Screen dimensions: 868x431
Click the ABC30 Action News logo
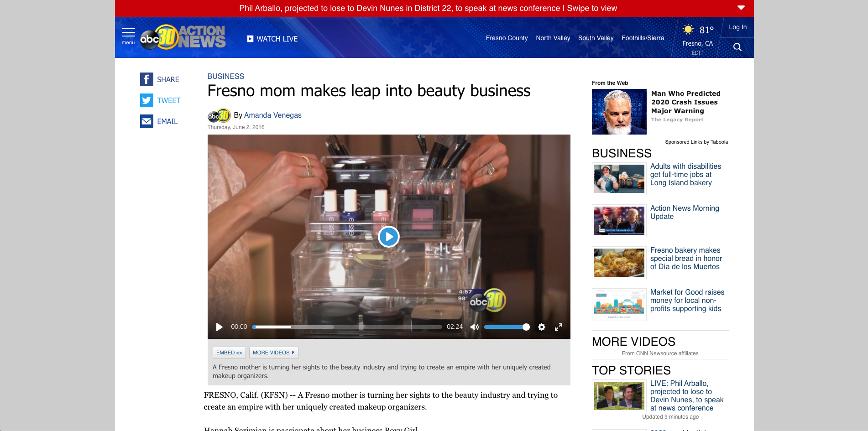point(183,37)
